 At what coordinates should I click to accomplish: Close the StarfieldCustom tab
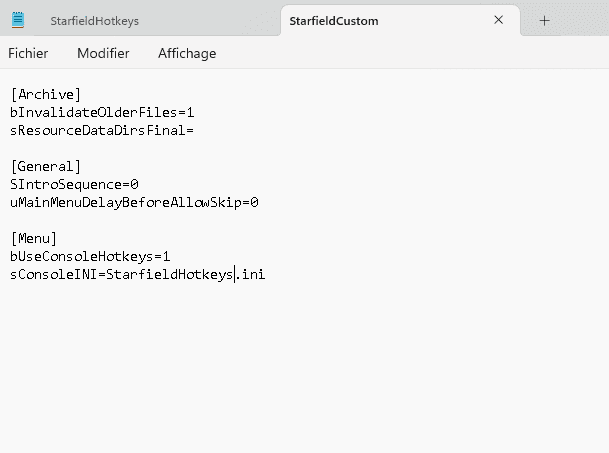(498, 20)
